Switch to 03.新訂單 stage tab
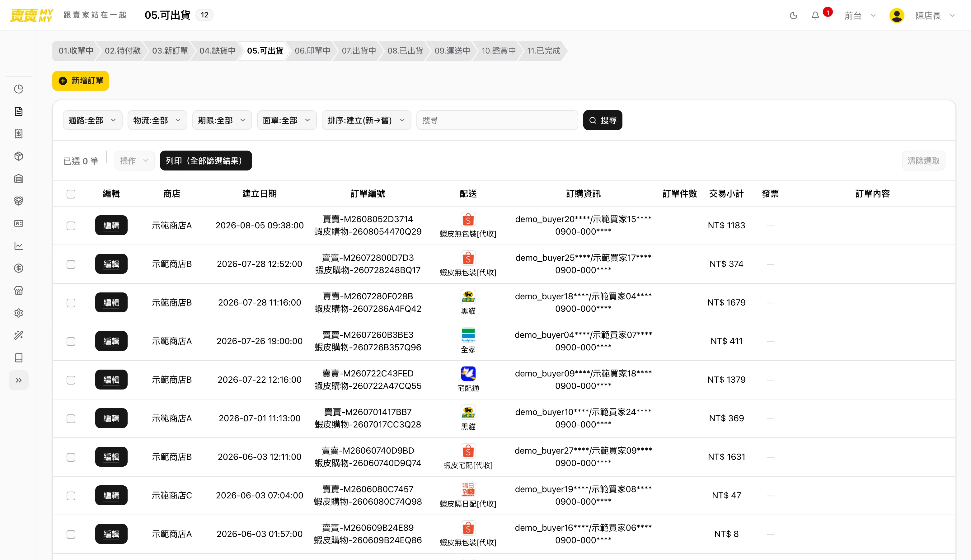 [x=170, y=51]
